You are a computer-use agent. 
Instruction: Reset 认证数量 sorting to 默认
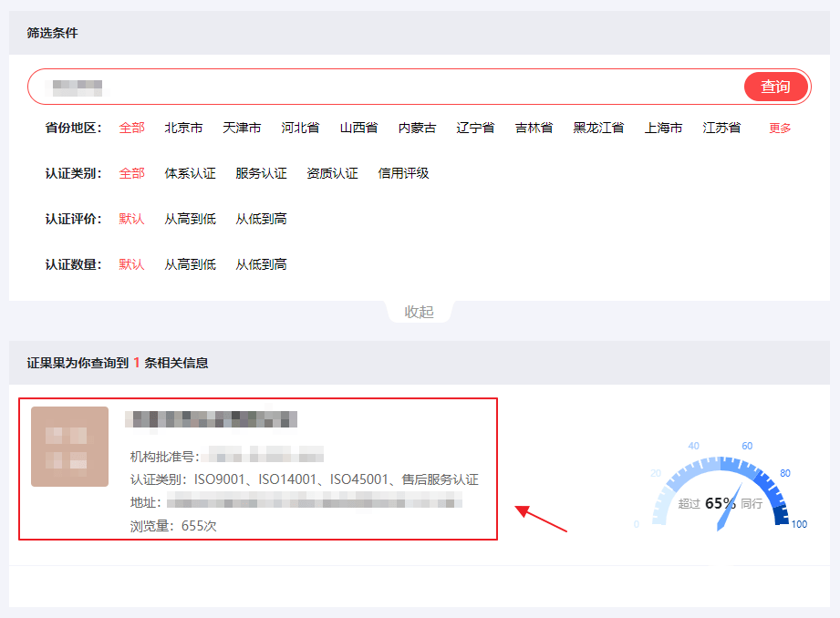tap(130, 264)
